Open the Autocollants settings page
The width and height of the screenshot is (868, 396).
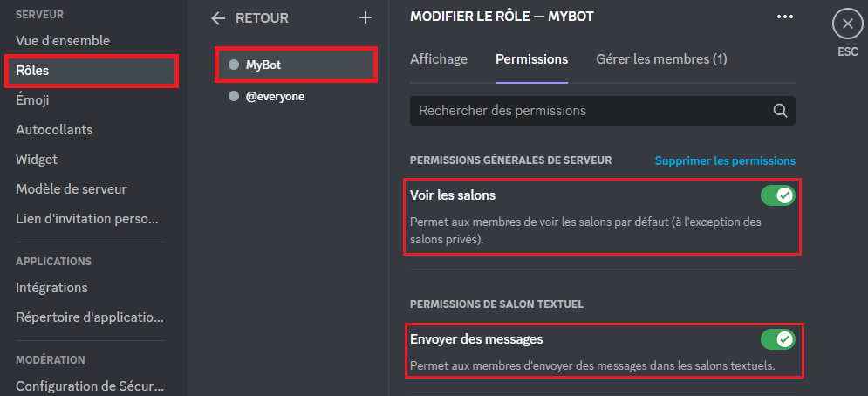pos(54,130)
